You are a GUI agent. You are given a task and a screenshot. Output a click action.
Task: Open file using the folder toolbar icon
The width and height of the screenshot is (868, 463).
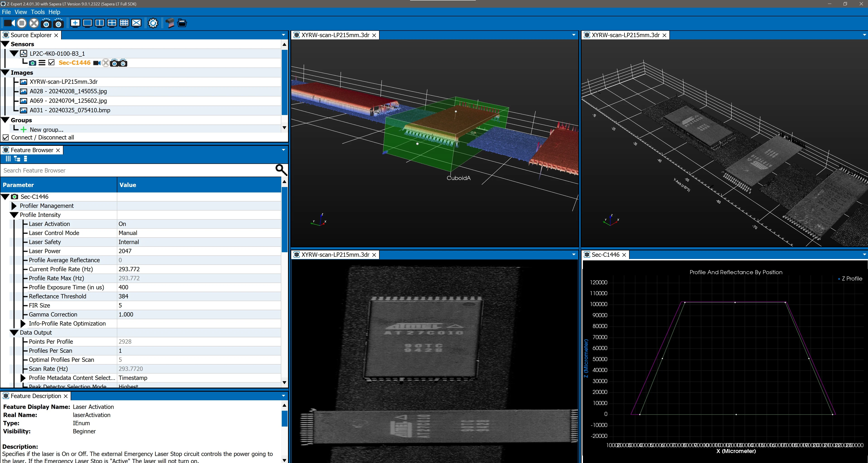coord(182,23)
